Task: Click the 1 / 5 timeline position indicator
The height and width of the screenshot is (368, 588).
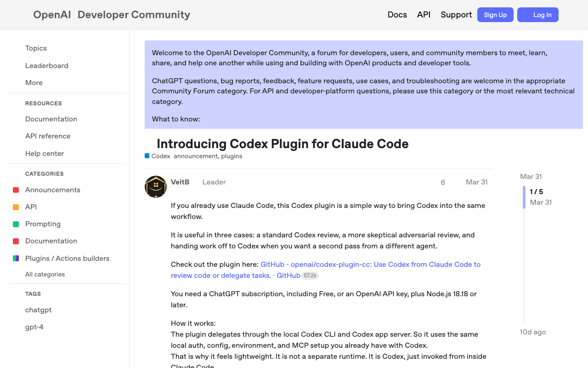Action: (x=536, y=192)
